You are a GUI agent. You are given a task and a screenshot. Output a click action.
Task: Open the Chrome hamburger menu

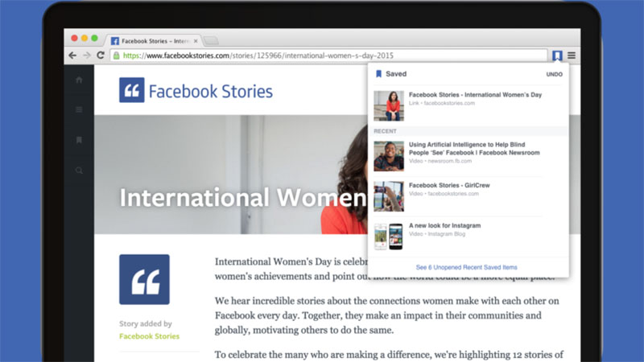572,55
